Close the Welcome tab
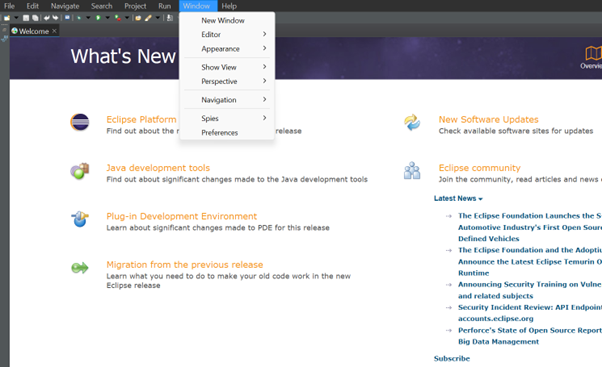 pyautogui.click(x=54, y=31)
